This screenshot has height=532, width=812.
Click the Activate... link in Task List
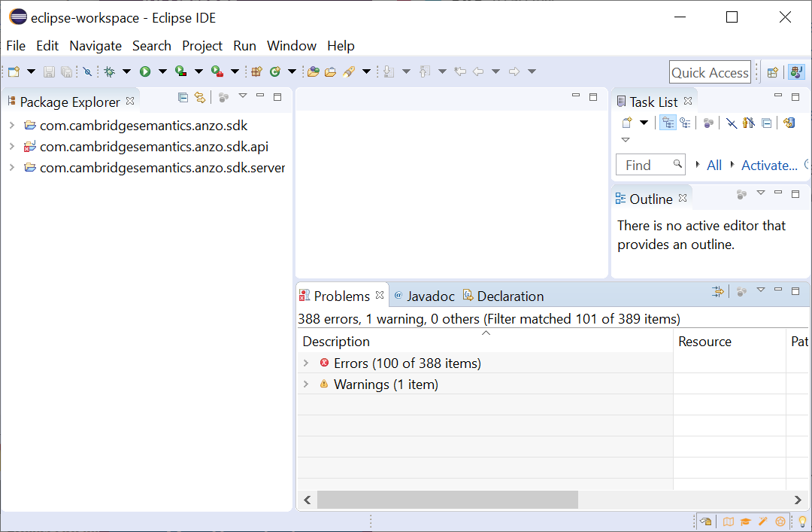pyautogui.click(x=769, y=166)
